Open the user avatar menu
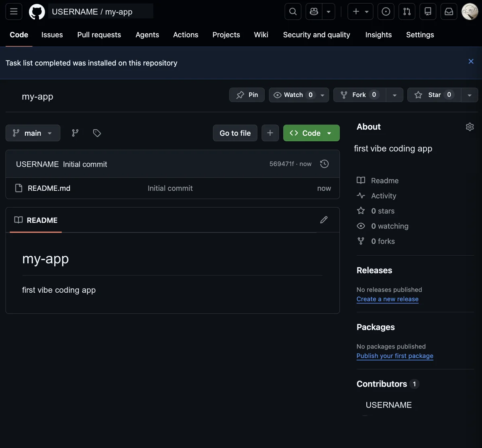This screenshot has width=482, height=448. (470, 12)
